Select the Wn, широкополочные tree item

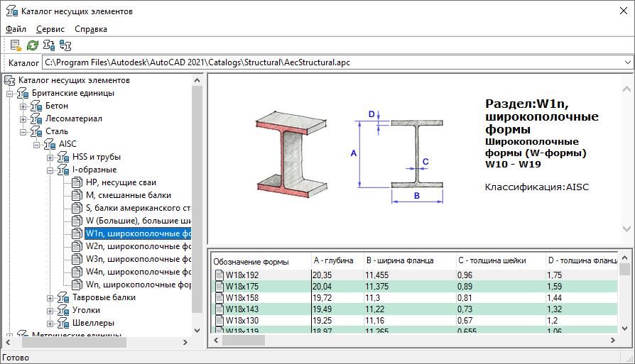(138, 285)
